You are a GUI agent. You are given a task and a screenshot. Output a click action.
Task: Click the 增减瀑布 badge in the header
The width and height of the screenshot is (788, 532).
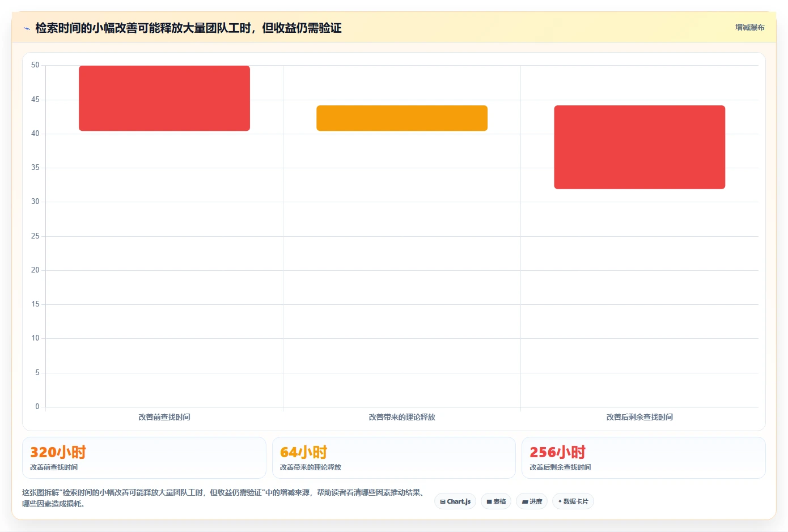click(749, 27)
